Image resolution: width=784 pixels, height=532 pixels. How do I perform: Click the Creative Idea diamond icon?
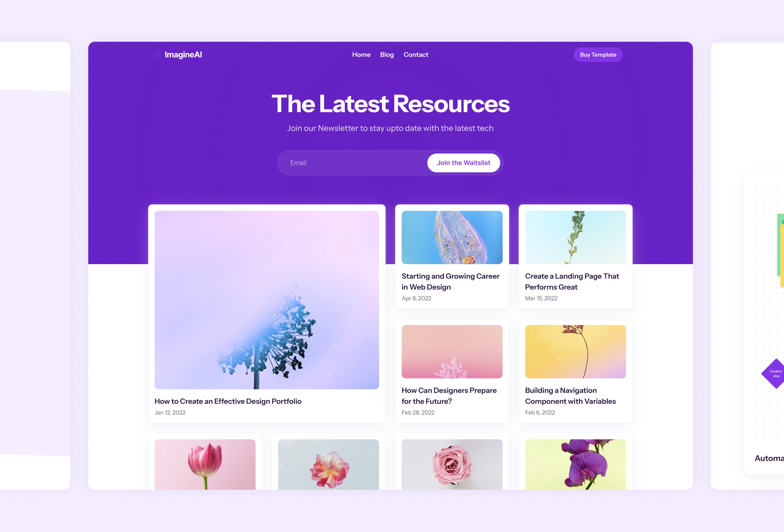[x=775, y=375]
